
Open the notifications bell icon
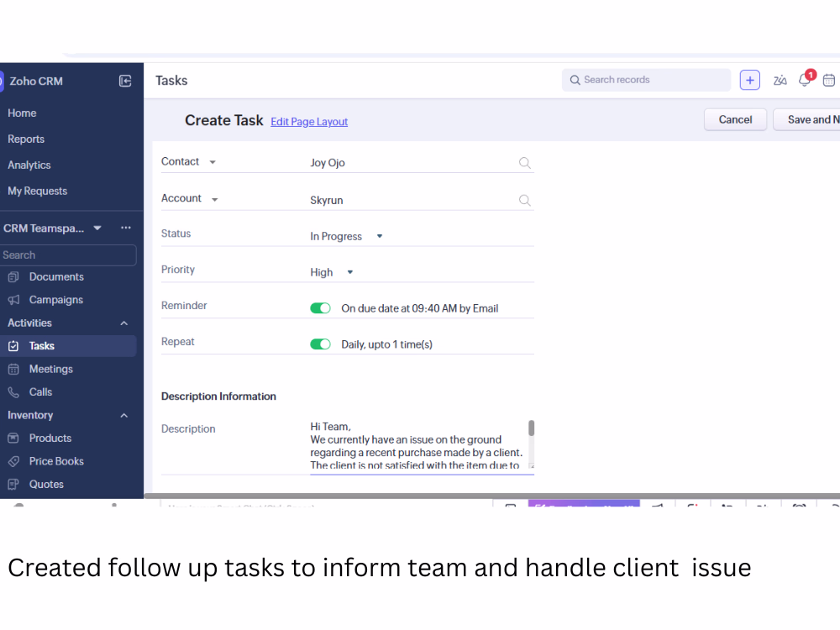(805, 80)
